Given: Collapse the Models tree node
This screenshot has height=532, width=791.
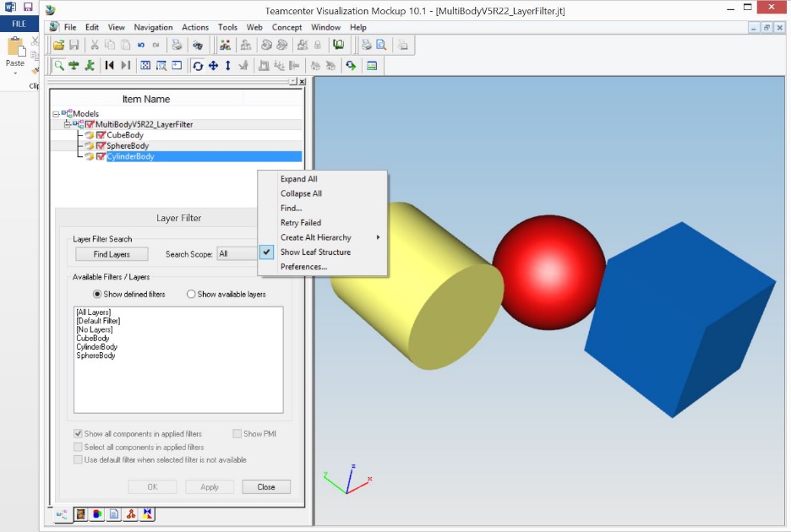Looking at the screenshot, I should [x=56, y=114].
